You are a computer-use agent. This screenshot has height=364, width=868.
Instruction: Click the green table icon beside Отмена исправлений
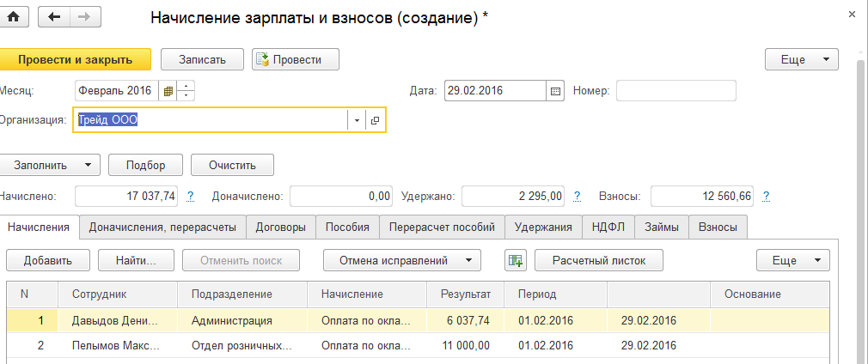(515, 260)
